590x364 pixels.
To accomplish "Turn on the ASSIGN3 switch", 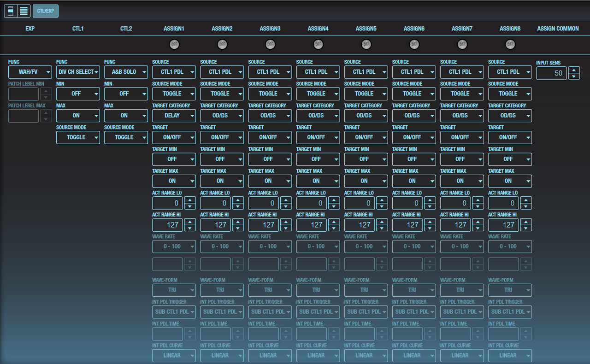I will [270, 44].
